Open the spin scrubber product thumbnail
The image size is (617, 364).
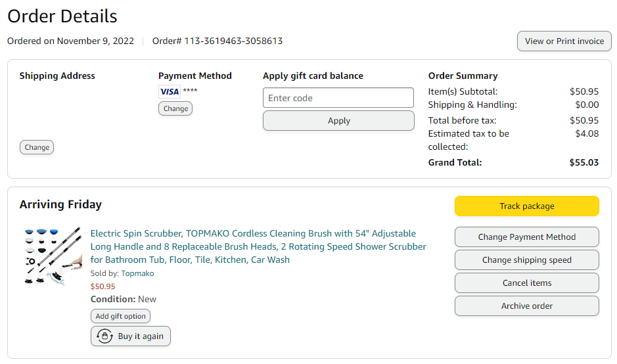(53, 256)
